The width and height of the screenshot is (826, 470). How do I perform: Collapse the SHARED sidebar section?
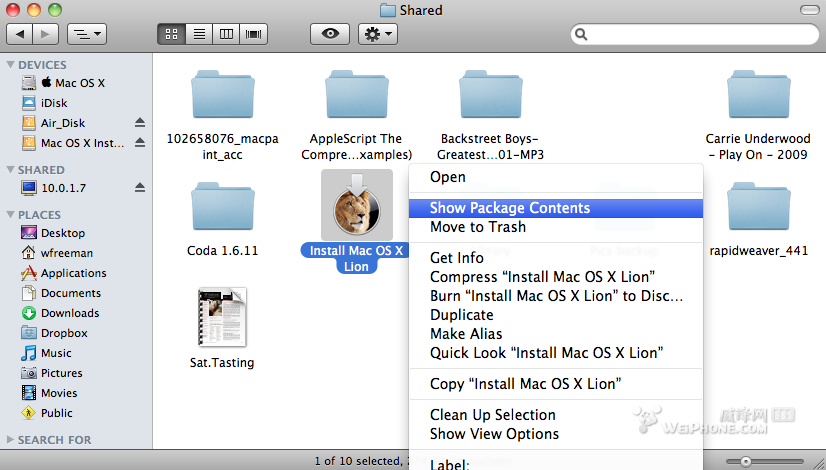pyautogui.click(x=10, y=169)
